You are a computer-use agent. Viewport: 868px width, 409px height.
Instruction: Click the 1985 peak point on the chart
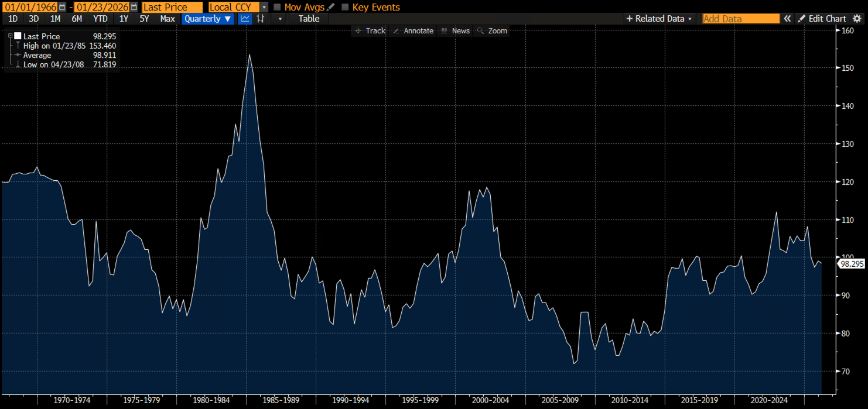pyautogui.click(x=250, y=54)
